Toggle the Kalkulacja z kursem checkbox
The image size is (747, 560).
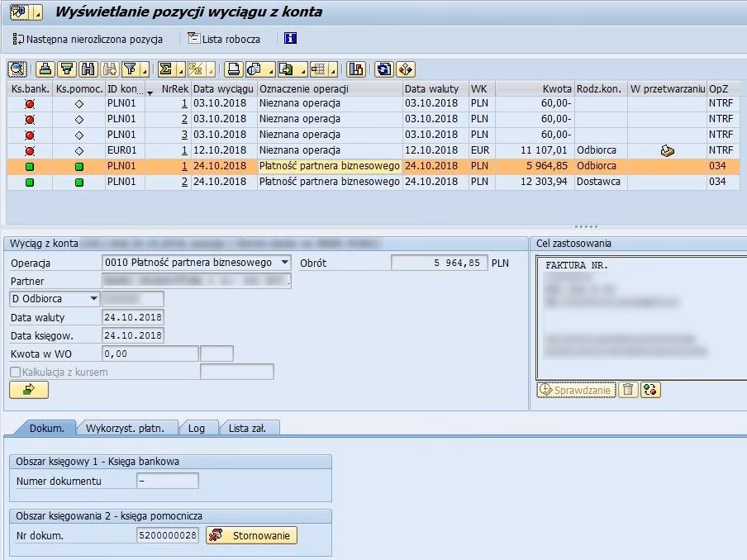(x=16, y=373)
